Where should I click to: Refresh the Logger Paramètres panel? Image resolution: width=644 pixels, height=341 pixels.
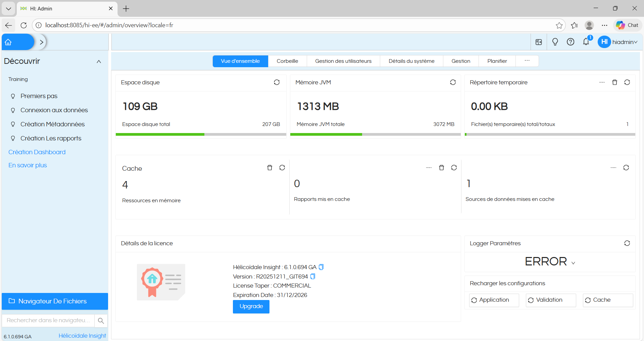point(627,243)
